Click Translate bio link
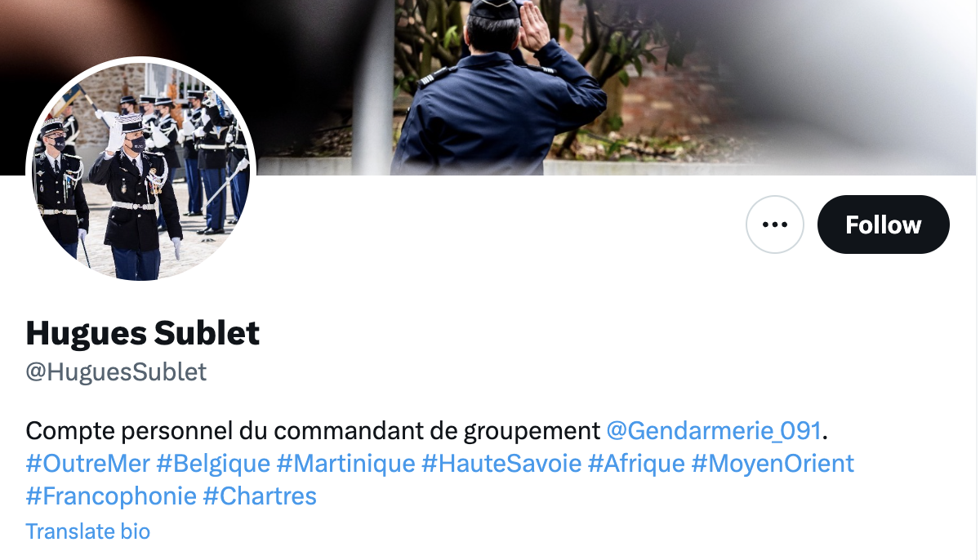The width and height of the screenshot is (980, 560). click(88, 531)
